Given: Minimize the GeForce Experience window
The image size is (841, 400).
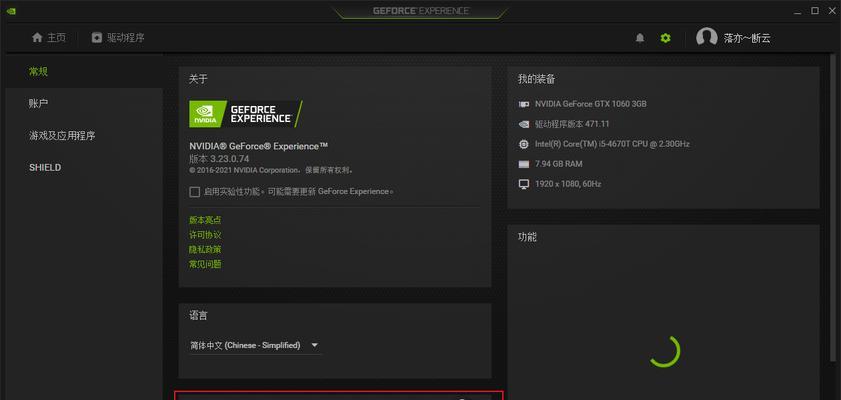Looking at the screenshot, I should coord(798,11).
